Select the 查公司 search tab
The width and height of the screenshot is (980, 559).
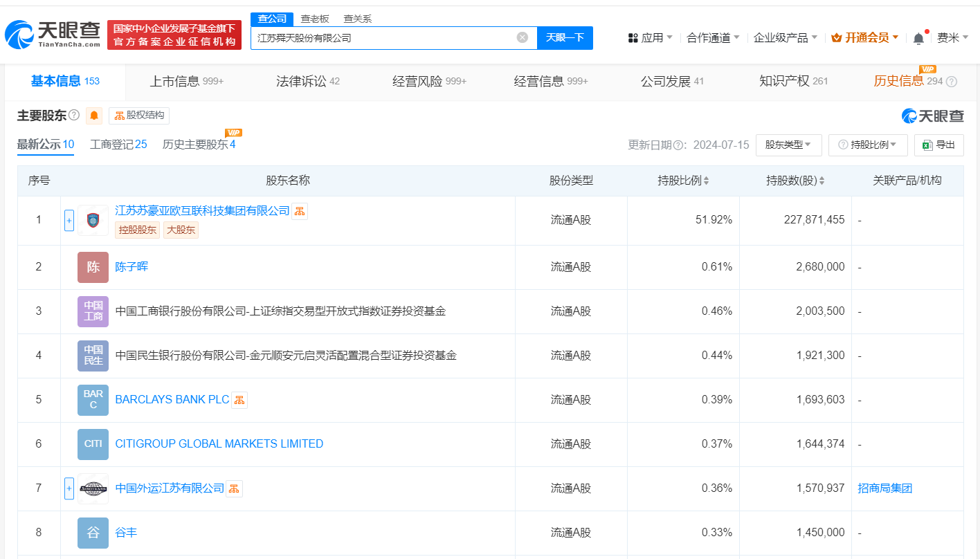[272, 19]
